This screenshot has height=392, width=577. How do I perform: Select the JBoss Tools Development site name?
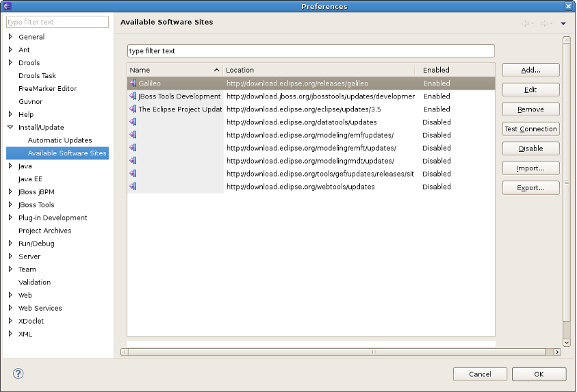pos(179,96)
